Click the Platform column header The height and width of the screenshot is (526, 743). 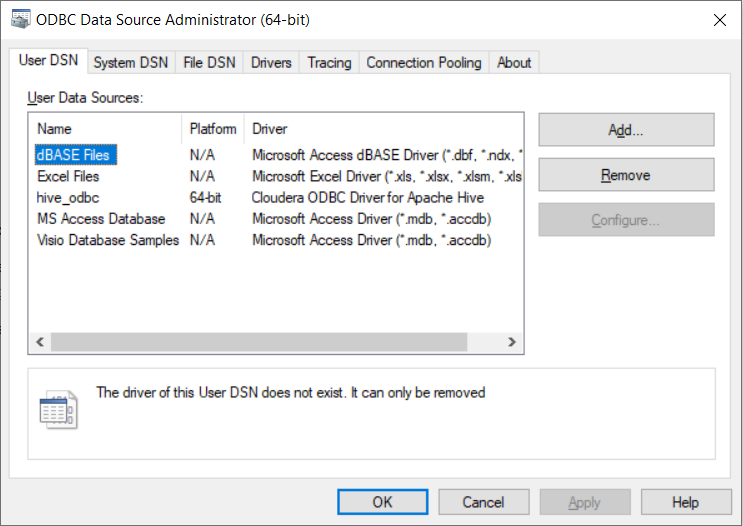click(x=213, y=128)
